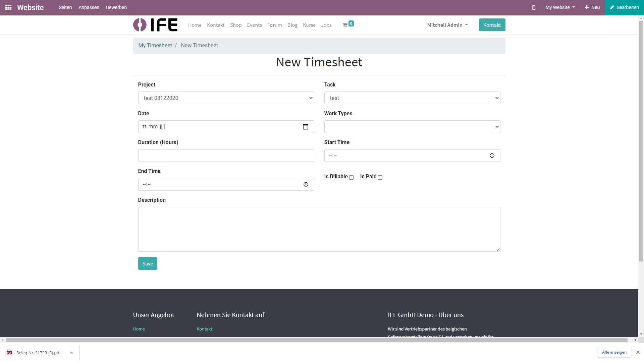Follow the My Timesheet breadcrumb link

(155, 46)
